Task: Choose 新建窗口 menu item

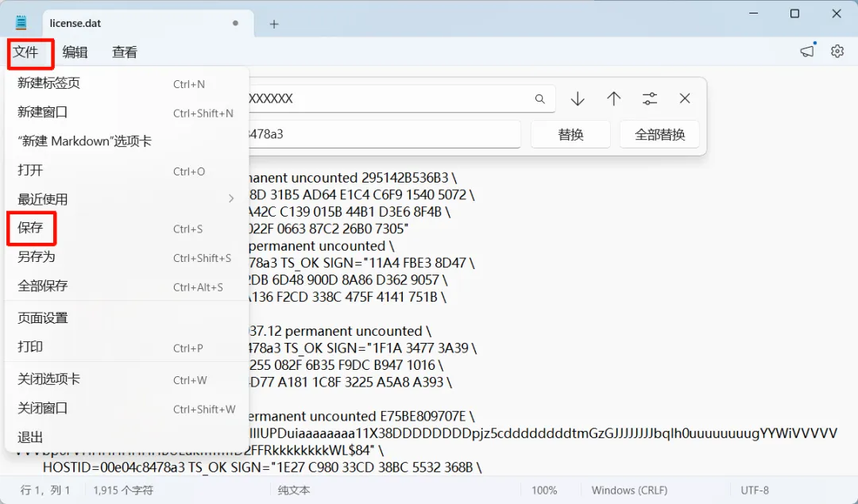Action: pos(127,112)
